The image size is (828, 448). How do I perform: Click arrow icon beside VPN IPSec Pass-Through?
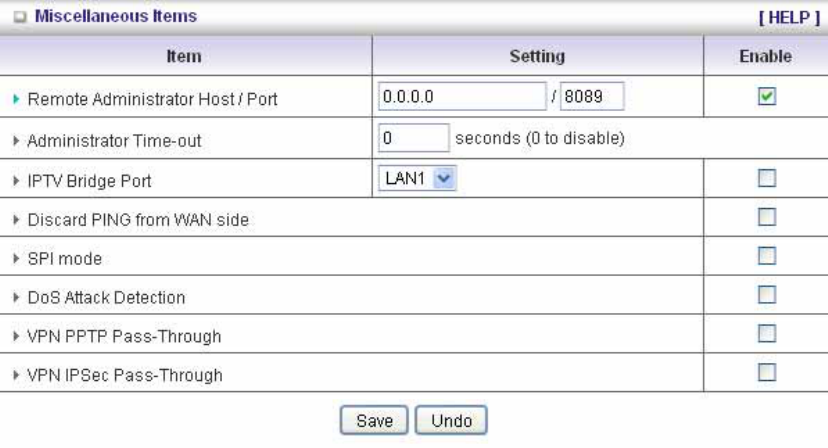18,376
